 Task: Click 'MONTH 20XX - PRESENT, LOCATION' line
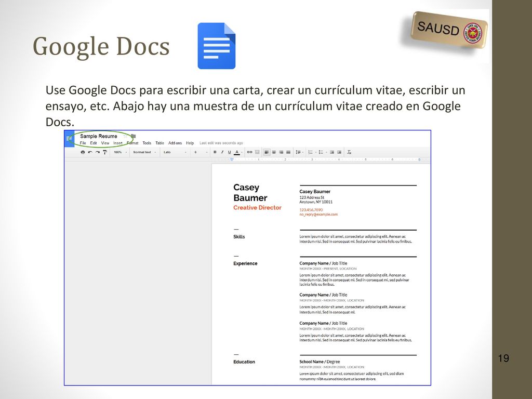328,269
